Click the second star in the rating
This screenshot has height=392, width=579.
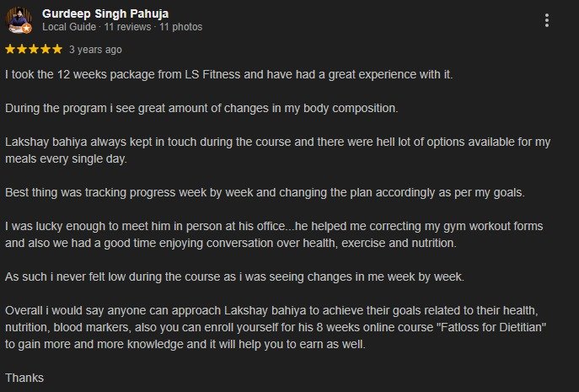click(22, 49)
